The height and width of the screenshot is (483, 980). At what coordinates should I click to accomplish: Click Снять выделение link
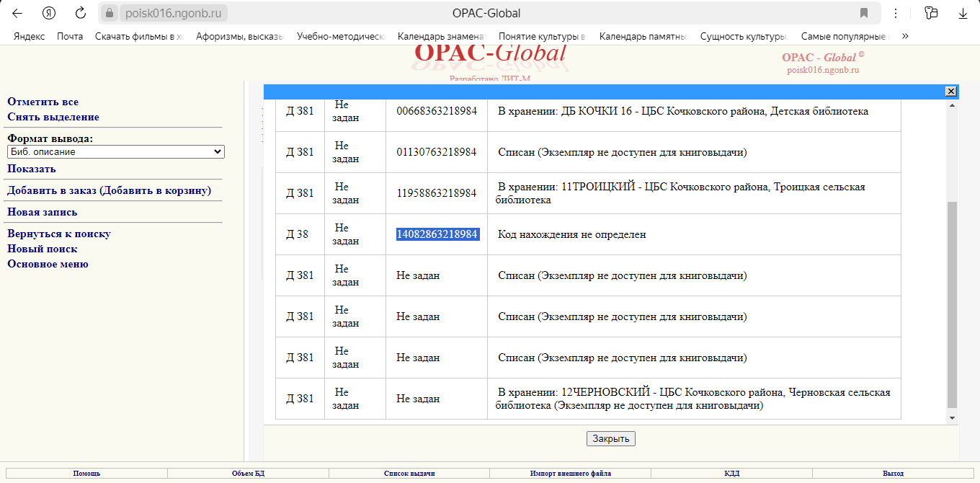53,117
